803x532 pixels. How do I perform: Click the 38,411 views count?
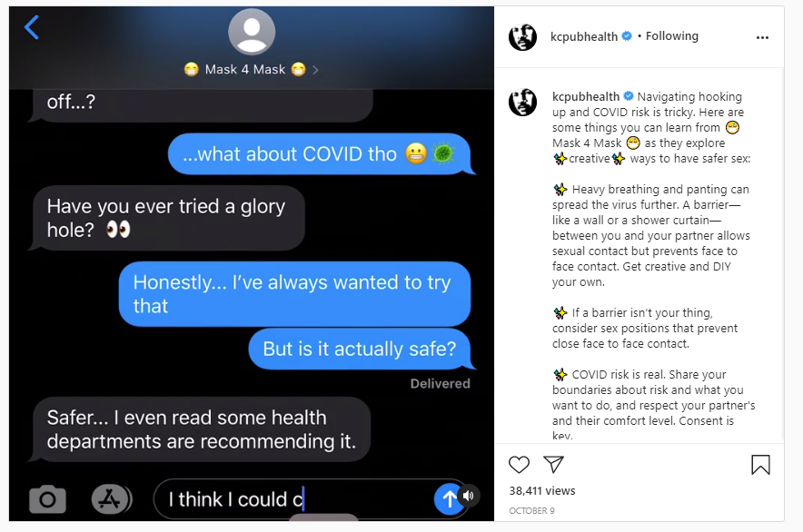[541, 490]
